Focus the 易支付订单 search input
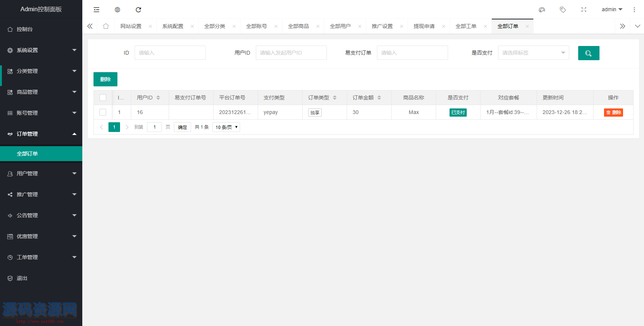 point(413,53)
